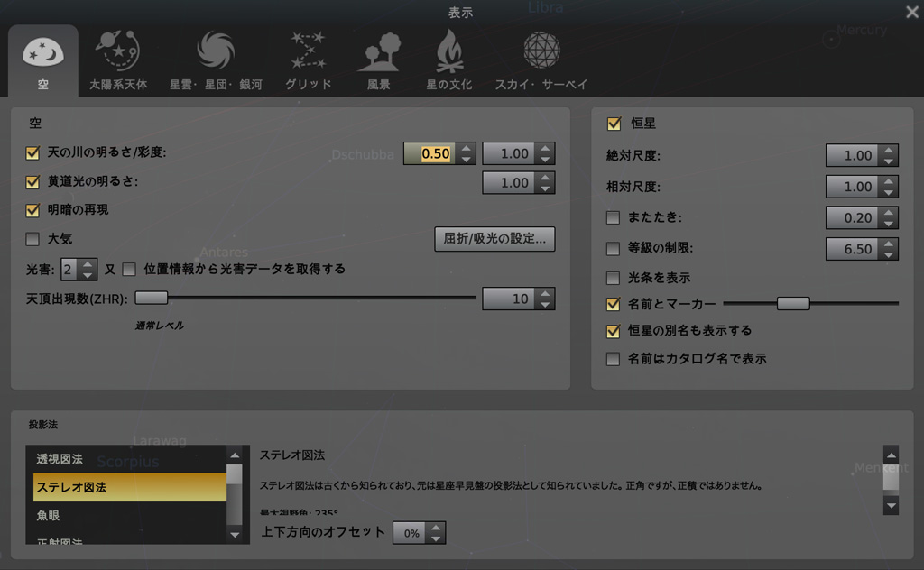Enable the 等級の制限 checkbox
The image size is (924, 570).
[x=613, y=249]
